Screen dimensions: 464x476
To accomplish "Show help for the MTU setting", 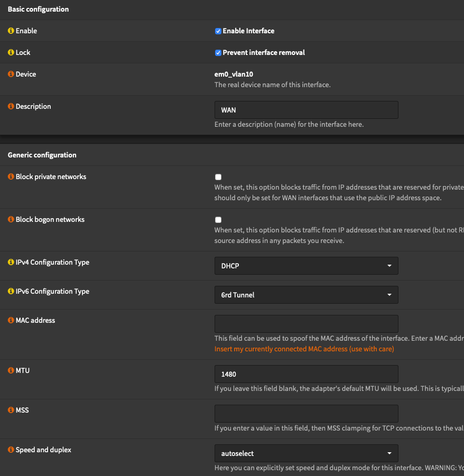I will [x=11, y=371].
